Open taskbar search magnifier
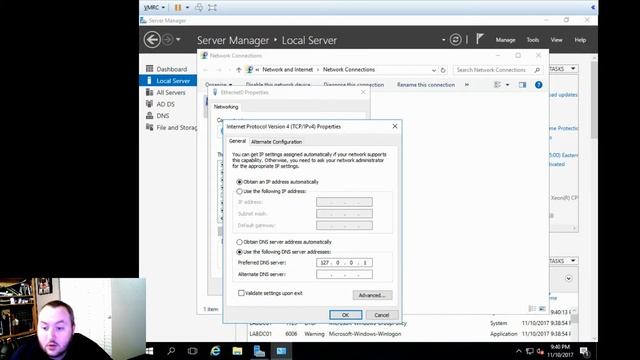The image size is (640, 360). pyautogui.click(x=171, y=351)
